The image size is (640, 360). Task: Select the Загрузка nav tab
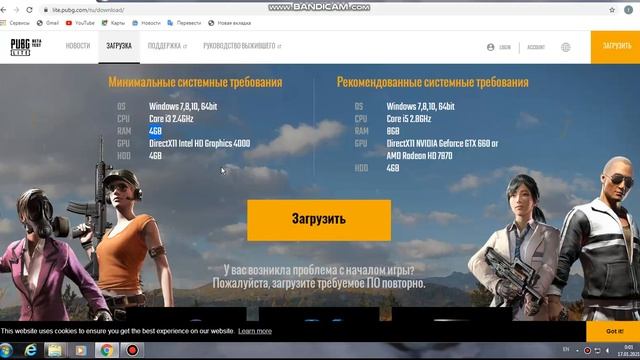coord(119,46)
